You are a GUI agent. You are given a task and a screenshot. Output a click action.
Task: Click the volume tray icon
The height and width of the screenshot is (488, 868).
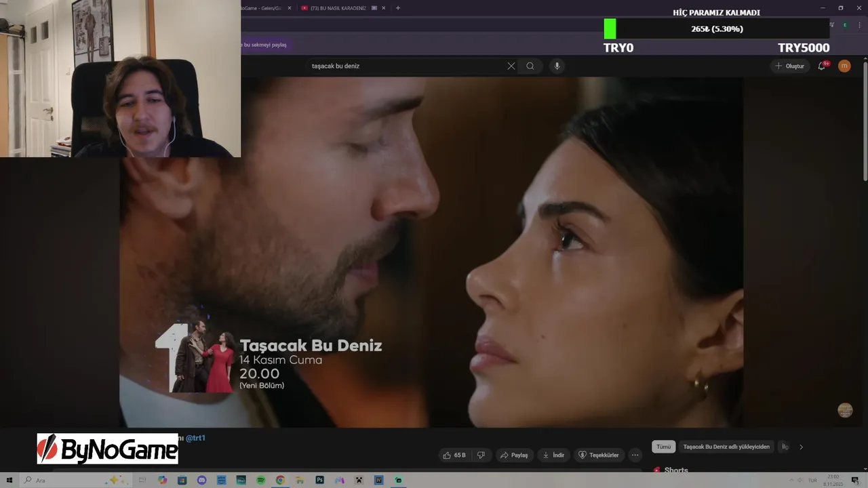[x=800, y=480]
